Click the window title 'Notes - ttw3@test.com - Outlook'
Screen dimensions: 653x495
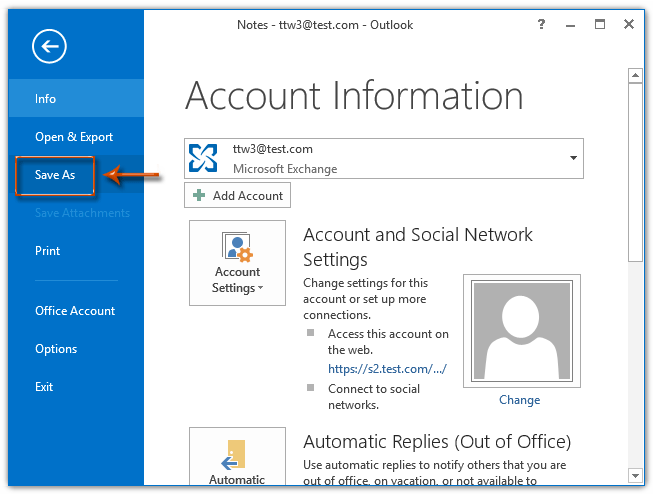(x=325, y=25)
